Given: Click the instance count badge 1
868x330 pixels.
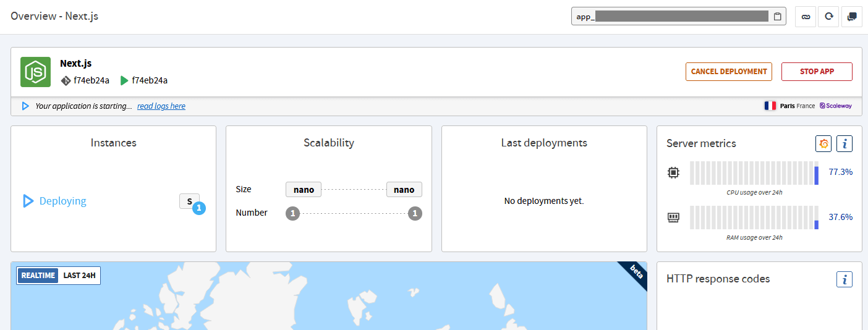Looking at the screenshot, I should 198,208.
